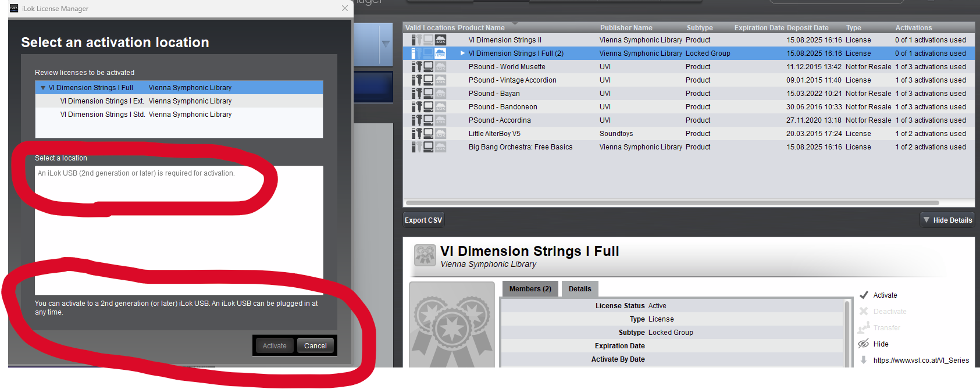The image size is (980, 389).
Task: Click Activate action in the details panel
Action: pos(885,295)
